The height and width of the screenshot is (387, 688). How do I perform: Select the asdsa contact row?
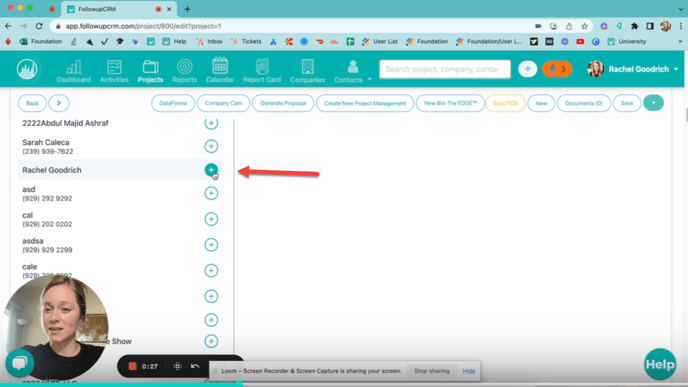click(x=120, y=245)
